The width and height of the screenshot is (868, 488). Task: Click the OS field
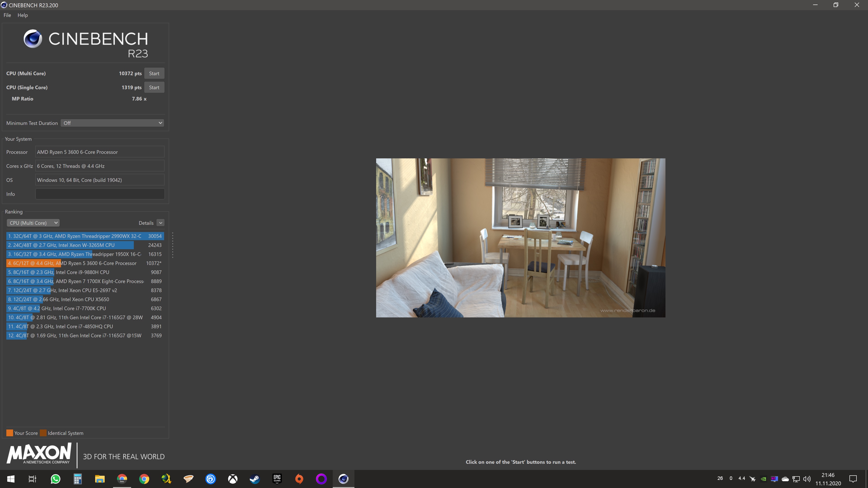pos(100,180)
